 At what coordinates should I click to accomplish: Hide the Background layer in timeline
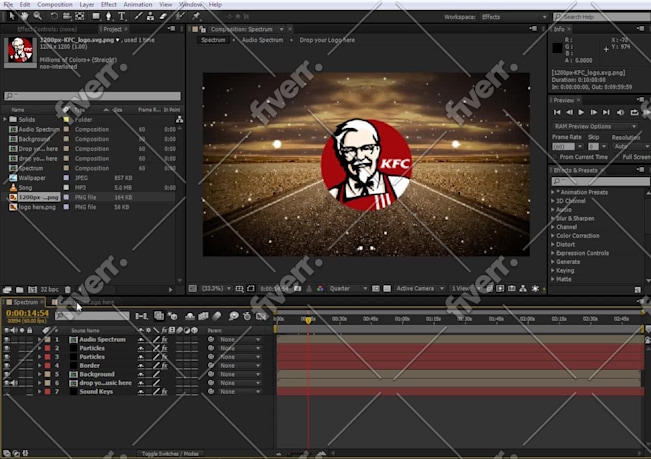7,374
